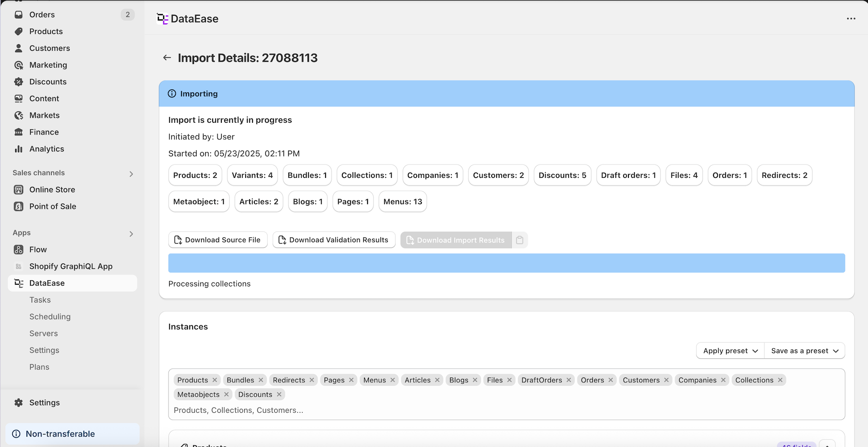Remove the Customers tag
Image resolution: width=868 pixels, height=447 pixels.
tap(666, 380)
